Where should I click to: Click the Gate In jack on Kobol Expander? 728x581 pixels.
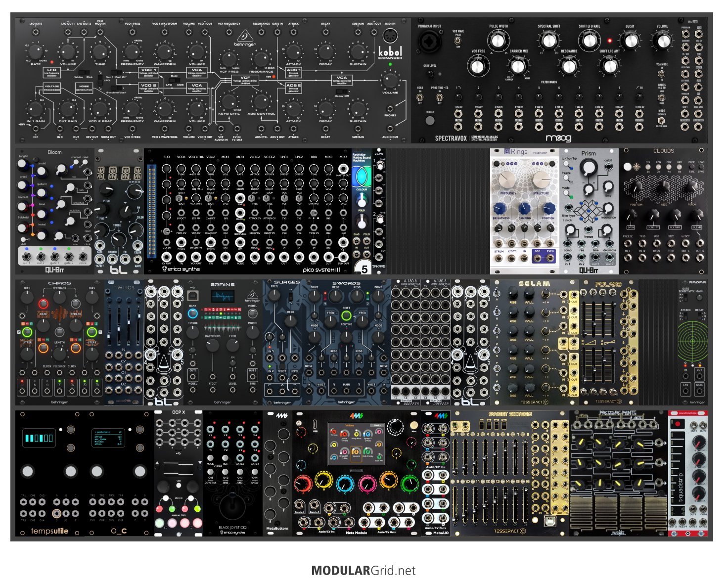click(x=277, y=32)
